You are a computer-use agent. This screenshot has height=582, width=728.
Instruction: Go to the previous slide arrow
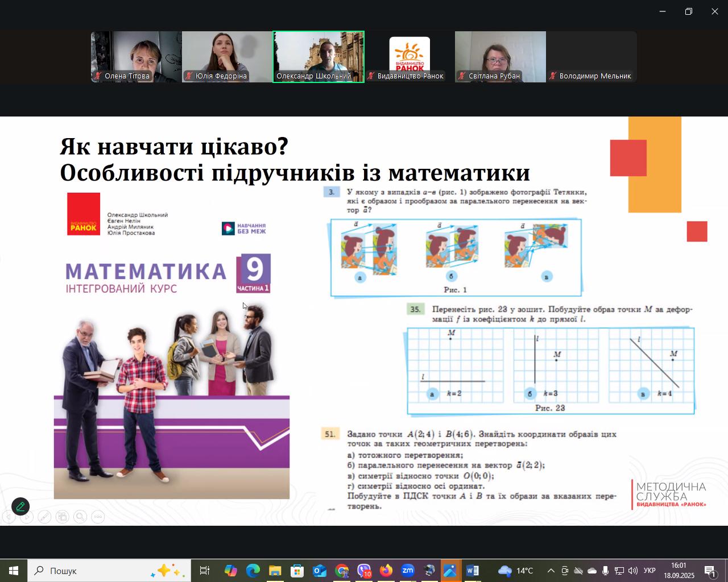tap(8, 517)
